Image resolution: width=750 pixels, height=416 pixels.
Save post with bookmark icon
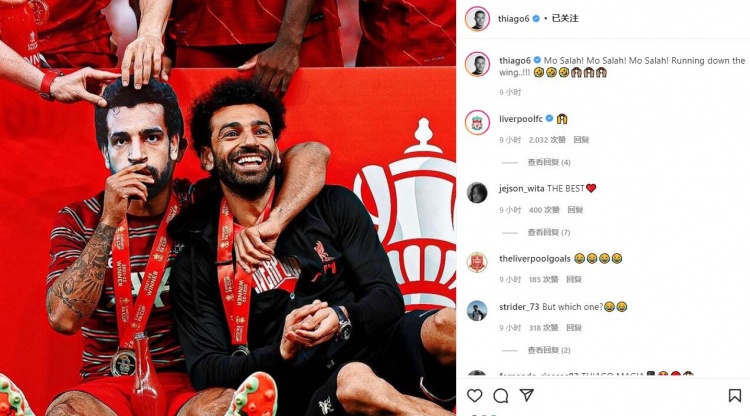tap(735, 395)
